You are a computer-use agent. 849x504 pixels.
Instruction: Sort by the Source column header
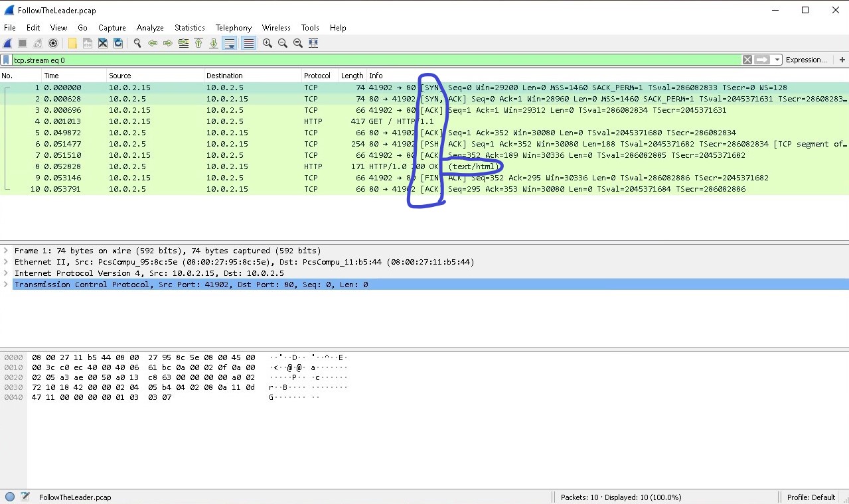pos(155,76)
